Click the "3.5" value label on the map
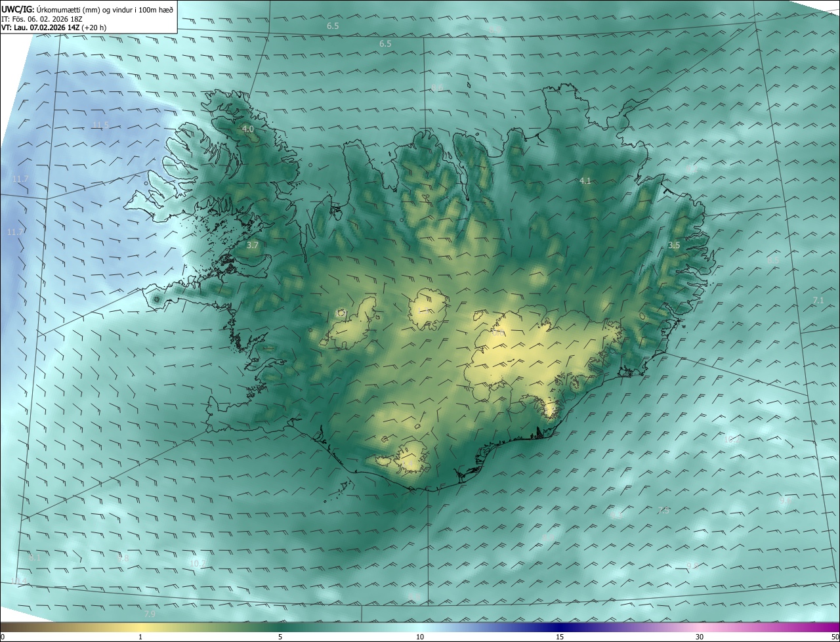Viewport: 840px width, 642px height. 674,245
